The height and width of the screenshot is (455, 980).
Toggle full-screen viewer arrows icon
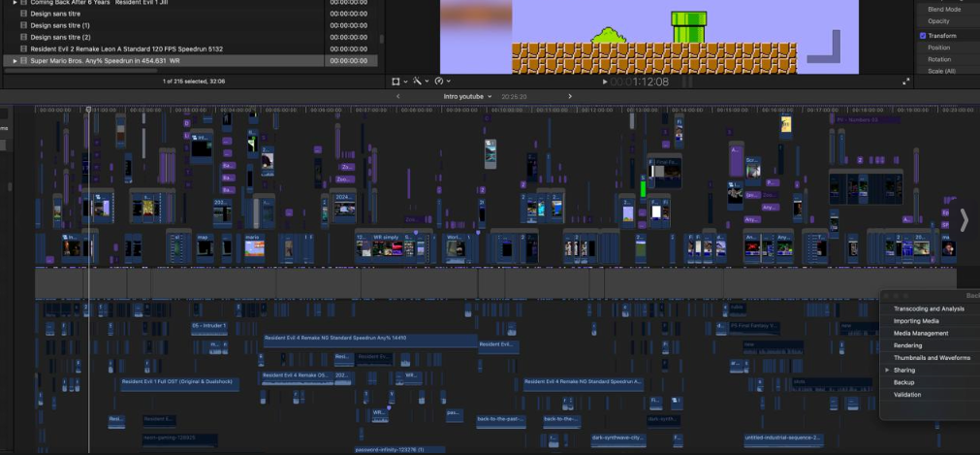click(906, 81)
